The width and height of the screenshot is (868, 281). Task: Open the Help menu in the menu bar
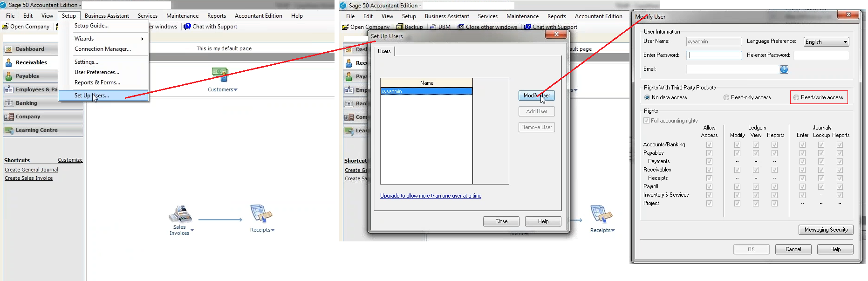click(x=297, y=16)
